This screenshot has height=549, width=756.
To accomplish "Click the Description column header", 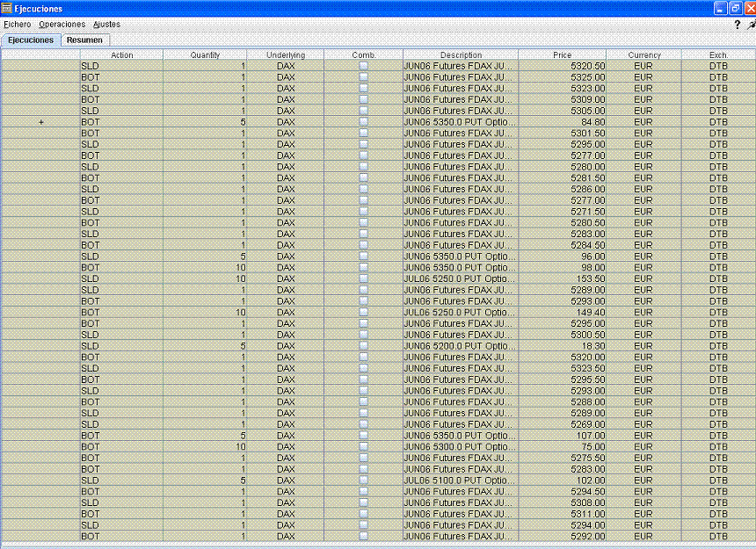I will point(461,55).
